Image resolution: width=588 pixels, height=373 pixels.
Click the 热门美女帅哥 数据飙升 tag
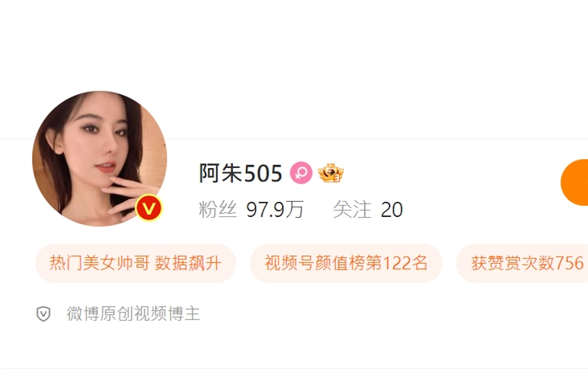click(x=136, y=263)
